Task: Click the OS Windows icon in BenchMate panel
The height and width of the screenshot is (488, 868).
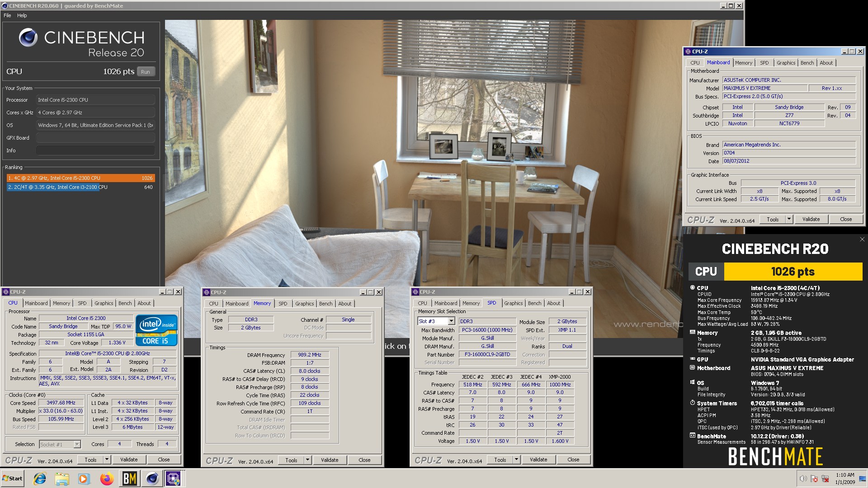Action: pyautogui.click(x=692, y=382)
